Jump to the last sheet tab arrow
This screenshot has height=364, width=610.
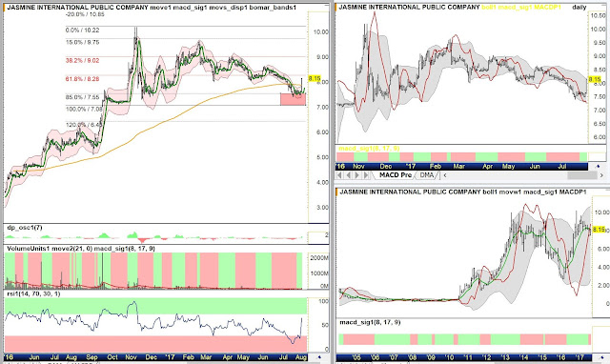[366, 175]
